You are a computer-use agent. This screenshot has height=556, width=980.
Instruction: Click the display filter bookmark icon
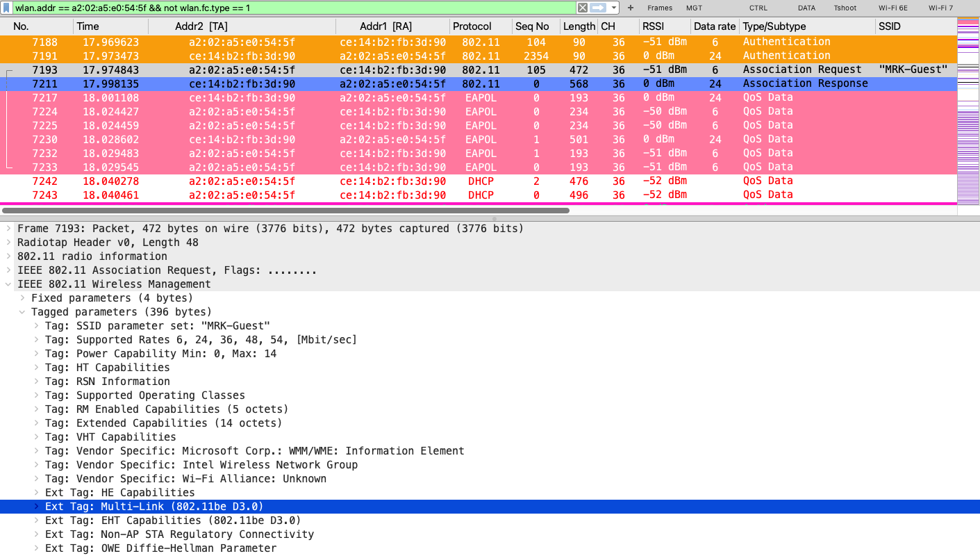pyautogui.click(x=6, y=8)
